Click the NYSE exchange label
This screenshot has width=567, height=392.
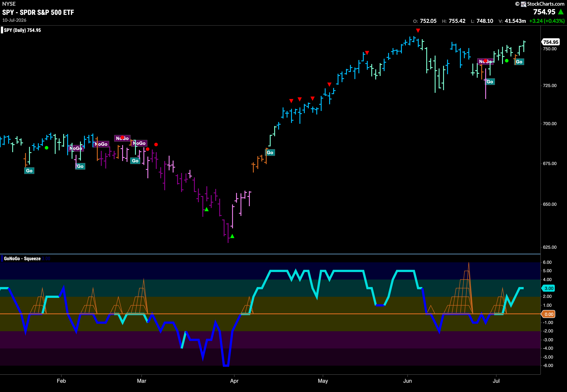9,4
